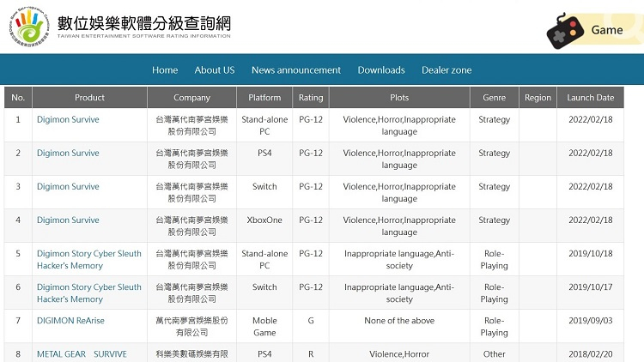Image resolution: width=644 pixels, height=362 pixels.
Task: Click the site title 數位娛樂軟體分級查詢網
Action: click(x=143, y=23)
